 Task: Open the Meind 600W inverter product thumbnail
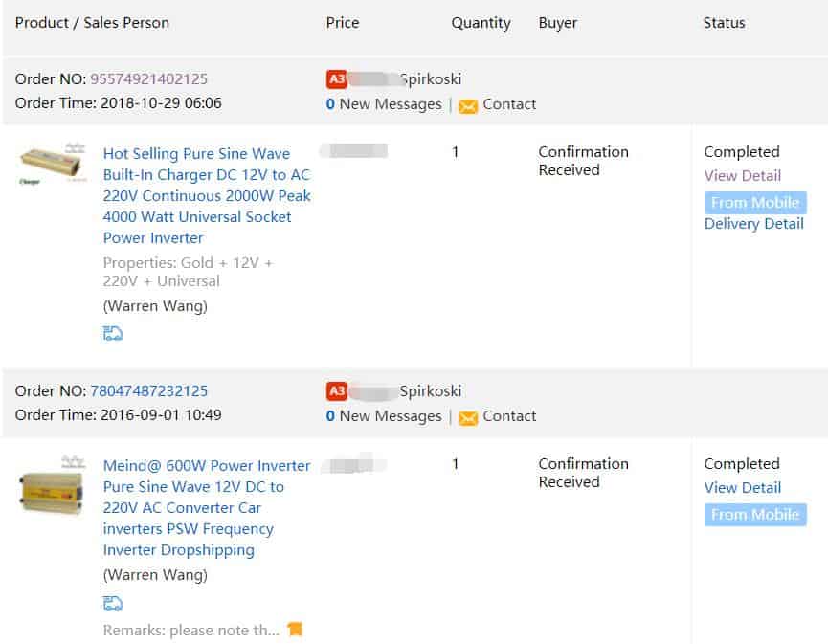click(x=52, y=486)
